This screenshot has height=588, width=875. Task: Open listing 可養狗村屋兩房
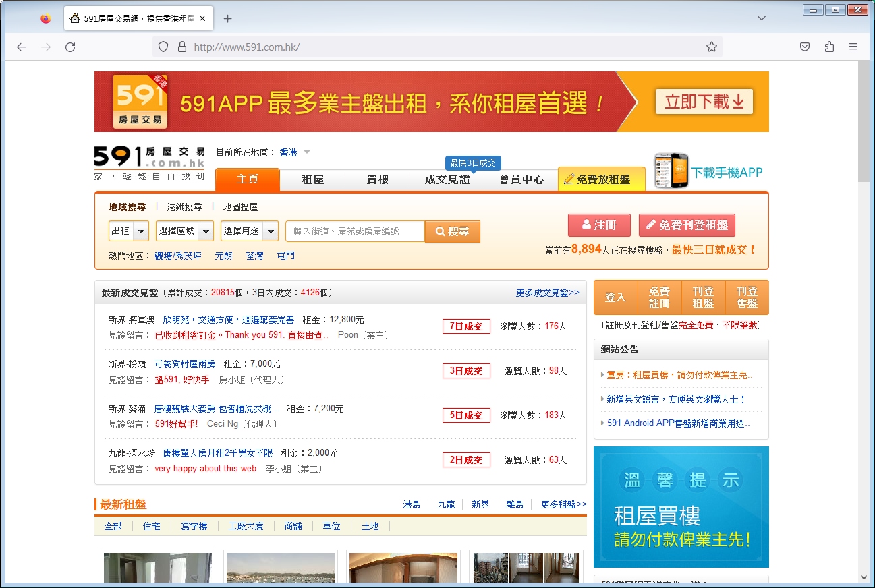(185, 364)
